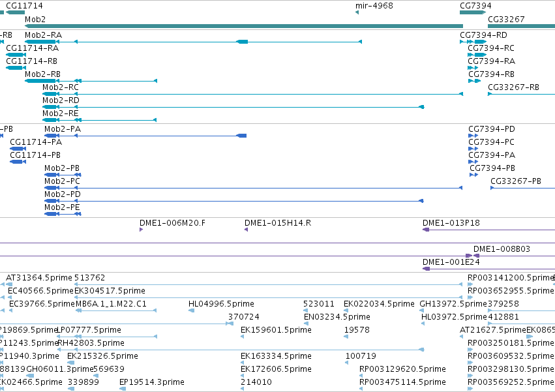
Task: Select the DME1-008B03 clone label
Action: point(502,249)
